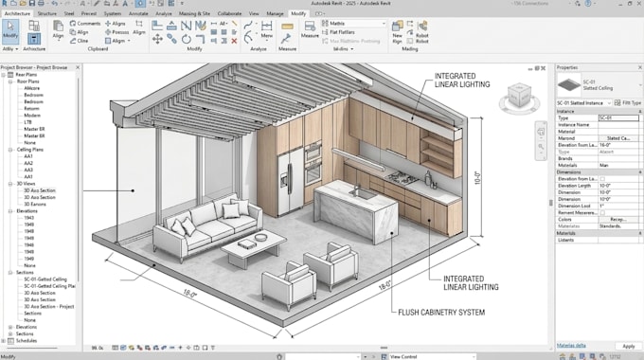Click the Mirror N-shaped tool icon
The height and width of the screenshot is (360, 644).
click(x=186, y=26)
